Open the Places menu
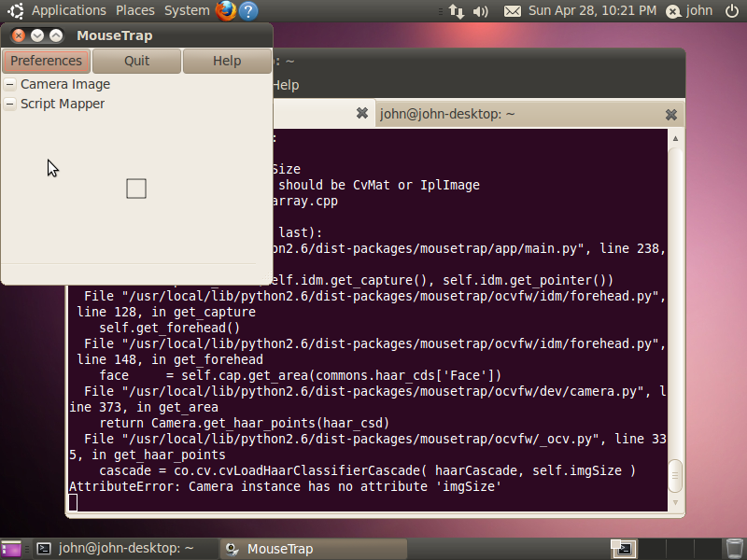 tap(135, 10)
